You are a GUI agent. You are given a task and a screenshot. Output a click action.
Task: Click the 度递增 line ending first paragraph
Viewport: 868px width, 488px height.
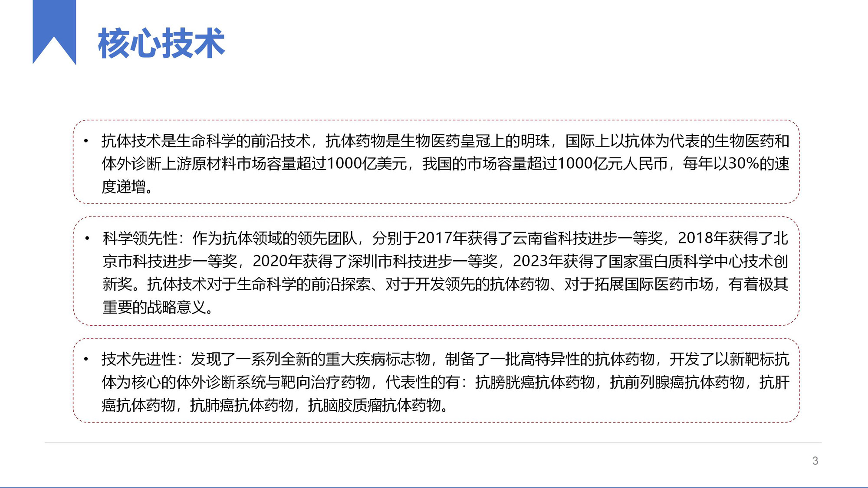point(124,187)
